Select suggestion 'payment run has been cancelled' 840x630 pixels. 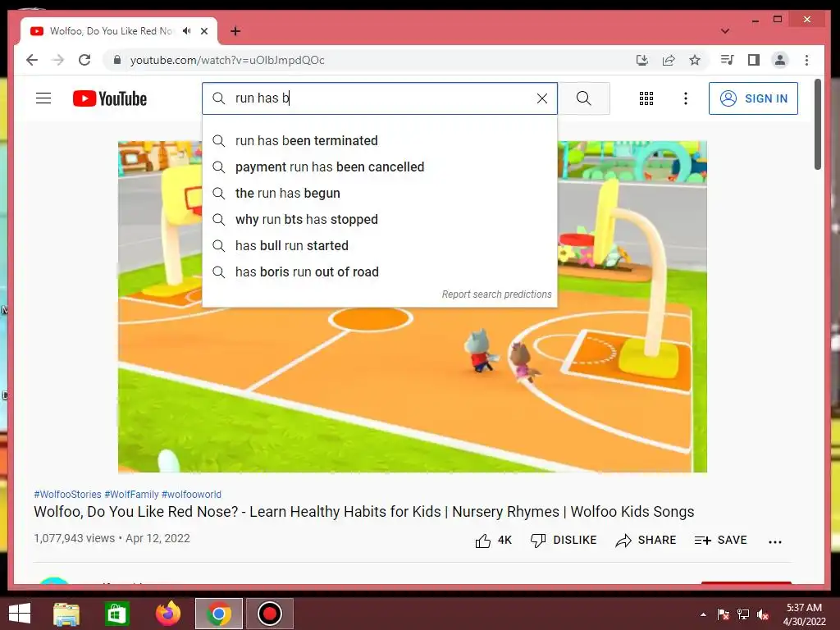tap(379, 167)
